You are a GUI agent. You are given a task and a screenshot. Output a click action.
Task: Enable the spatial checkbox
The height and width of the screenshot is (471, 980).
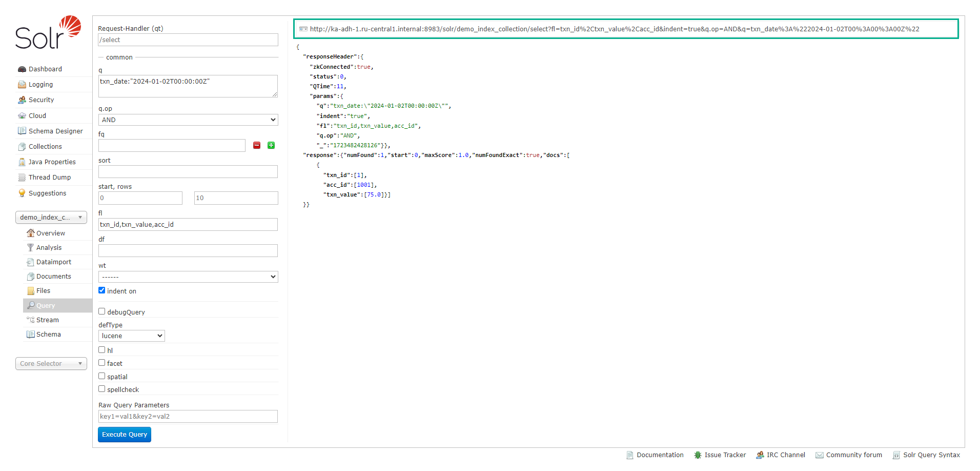click(x=102, y=376)
